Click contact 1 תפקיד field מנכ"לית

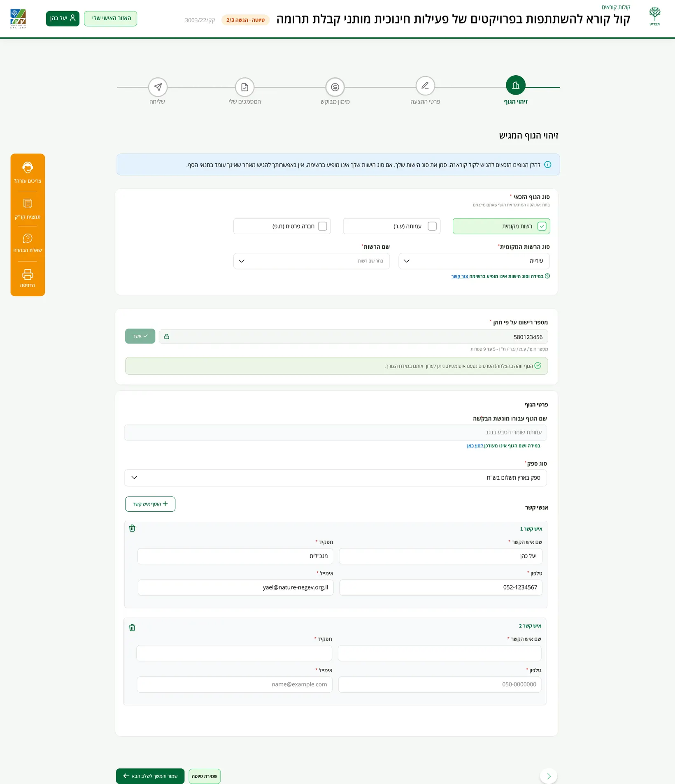tap(235, 556)
